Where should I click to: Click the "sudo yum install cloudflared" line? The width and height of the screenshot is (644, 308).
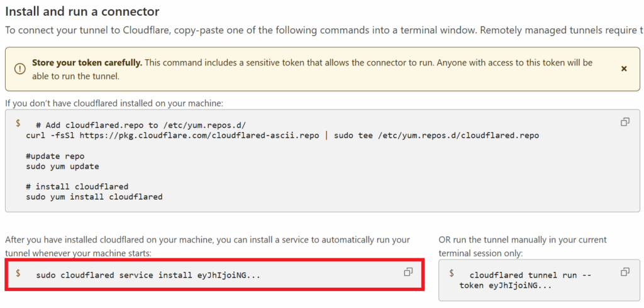coord(94,197)
